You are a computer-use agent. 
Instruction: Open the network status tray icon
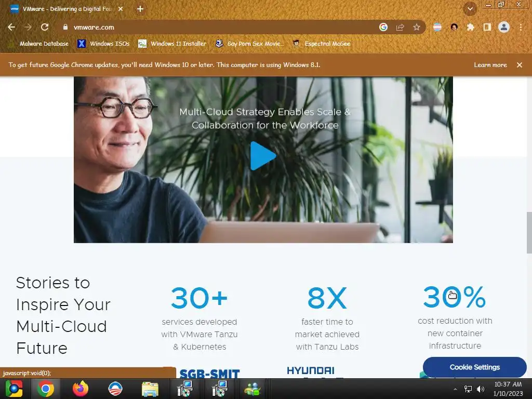coord(468,389)
